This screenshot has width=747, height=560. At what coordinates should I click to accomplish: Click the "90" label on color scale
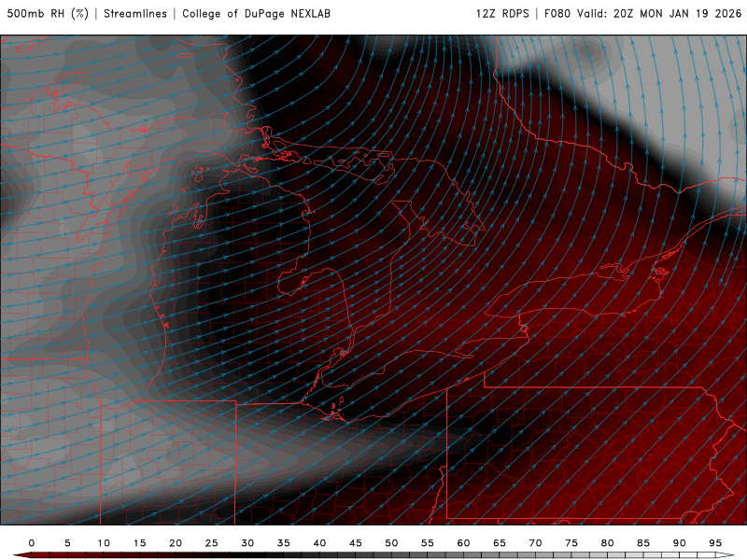(680, 543)
